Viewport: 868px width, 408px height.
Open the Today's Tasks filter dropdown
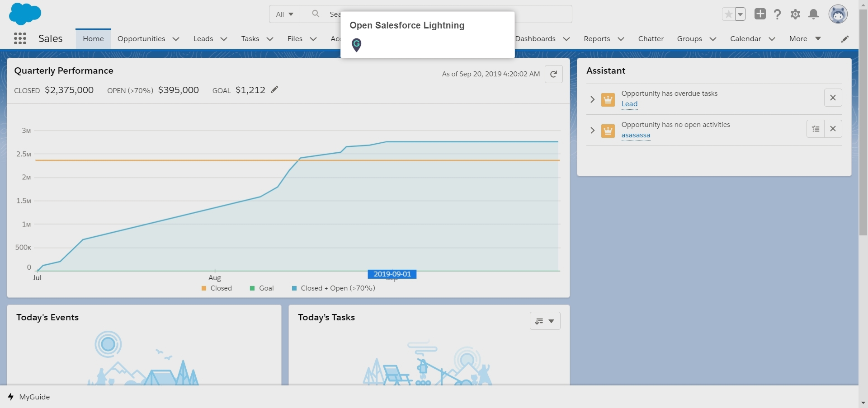point(545,321)
